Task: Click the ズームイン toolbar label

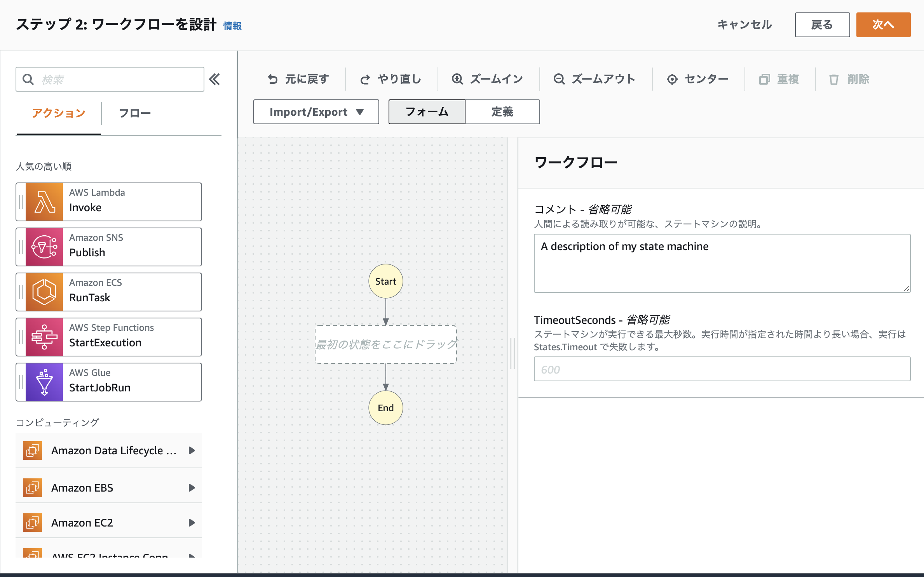Action: [497, 79]
